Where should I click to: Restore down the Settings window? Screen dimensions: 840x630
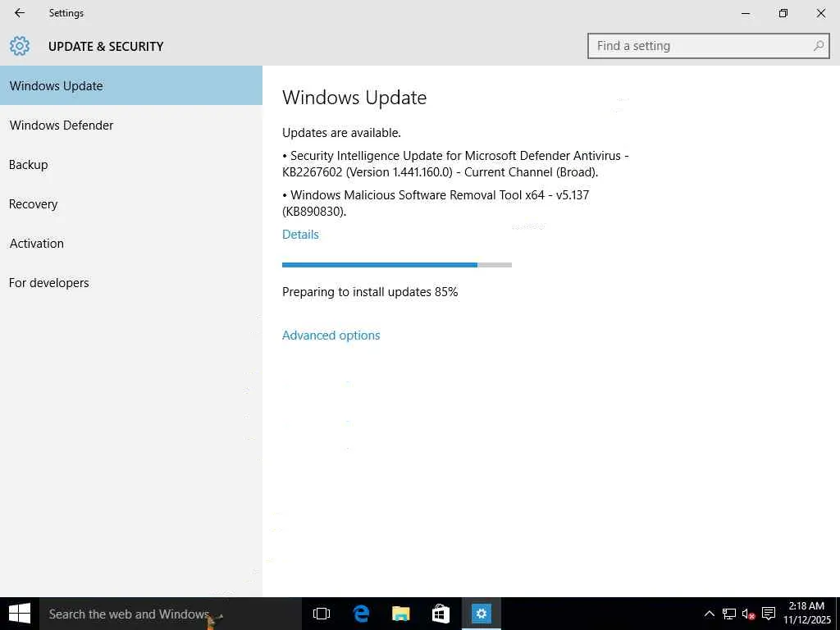click(783, 13)
